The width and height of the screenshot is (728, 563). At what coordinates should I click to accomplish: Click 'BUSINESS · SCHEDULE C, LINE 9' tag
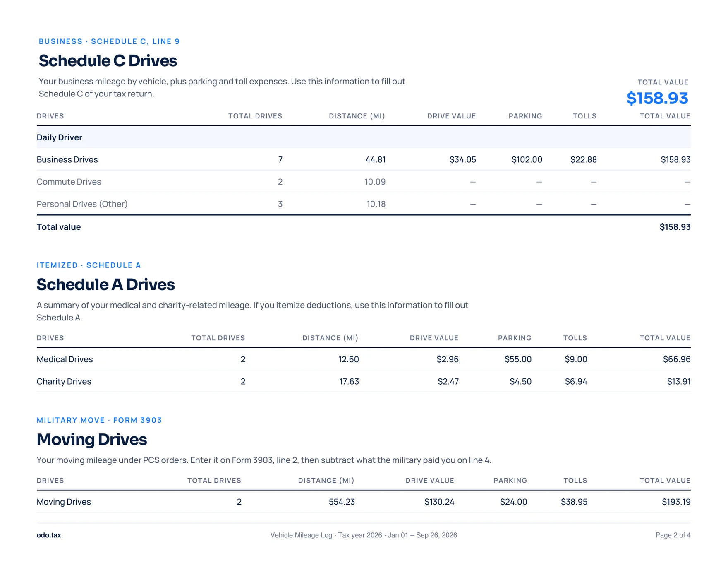click(109, 41)
